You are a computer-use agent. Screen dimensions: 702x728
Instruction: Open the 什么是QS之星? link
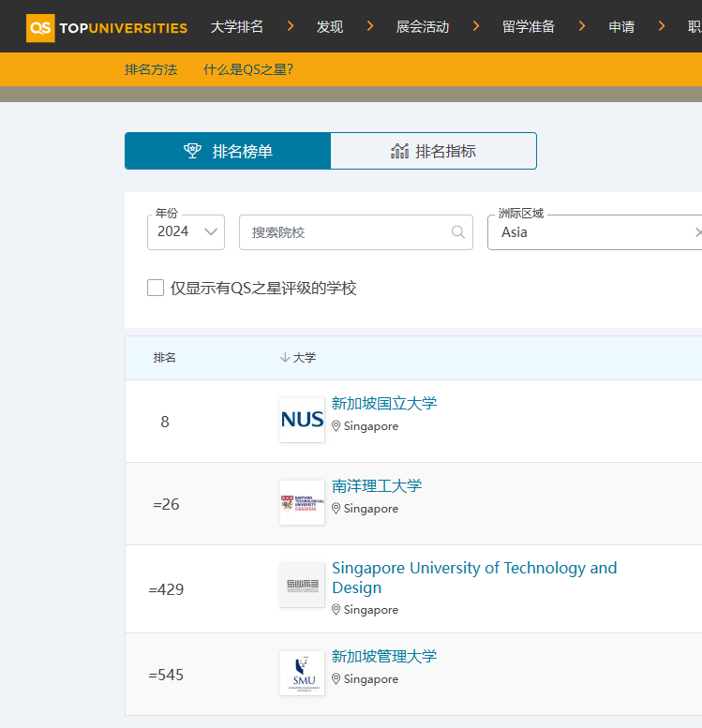(x=248, y=69)
